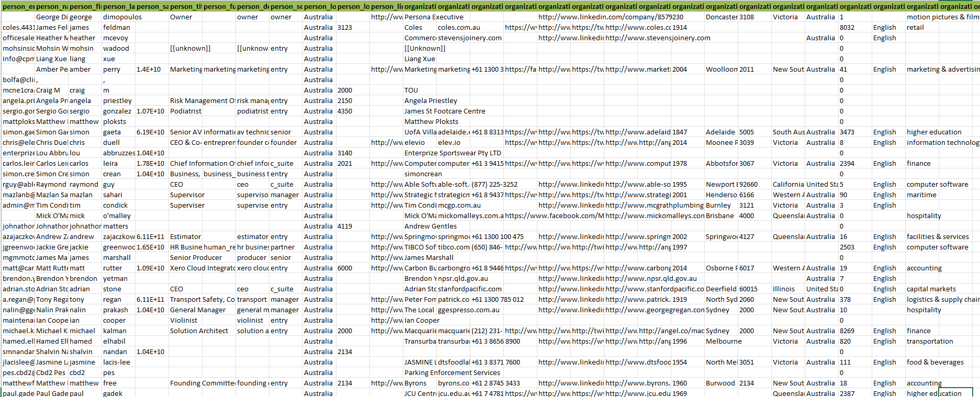Select the 'Brisbane' city cell

(x=719, y=215)
